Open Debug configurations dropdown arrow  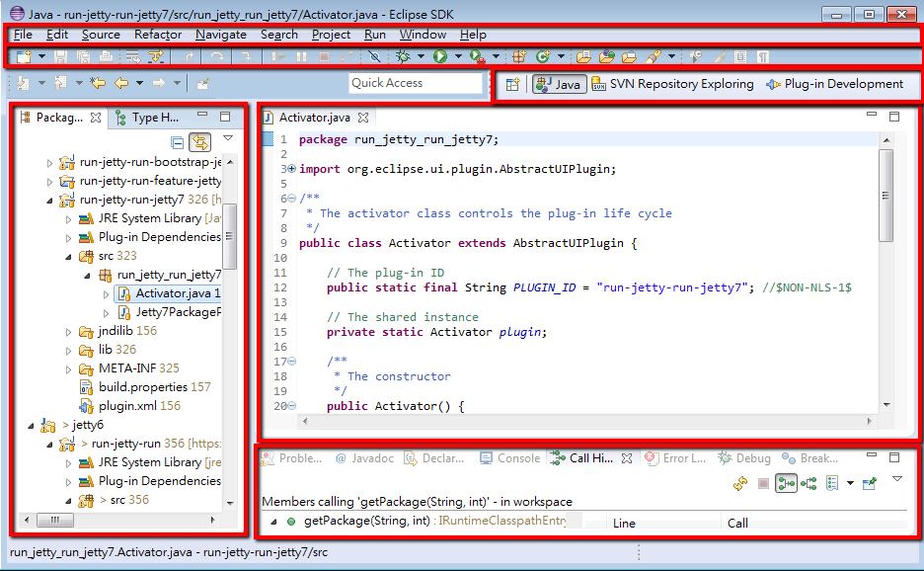[x=421, y=56]
